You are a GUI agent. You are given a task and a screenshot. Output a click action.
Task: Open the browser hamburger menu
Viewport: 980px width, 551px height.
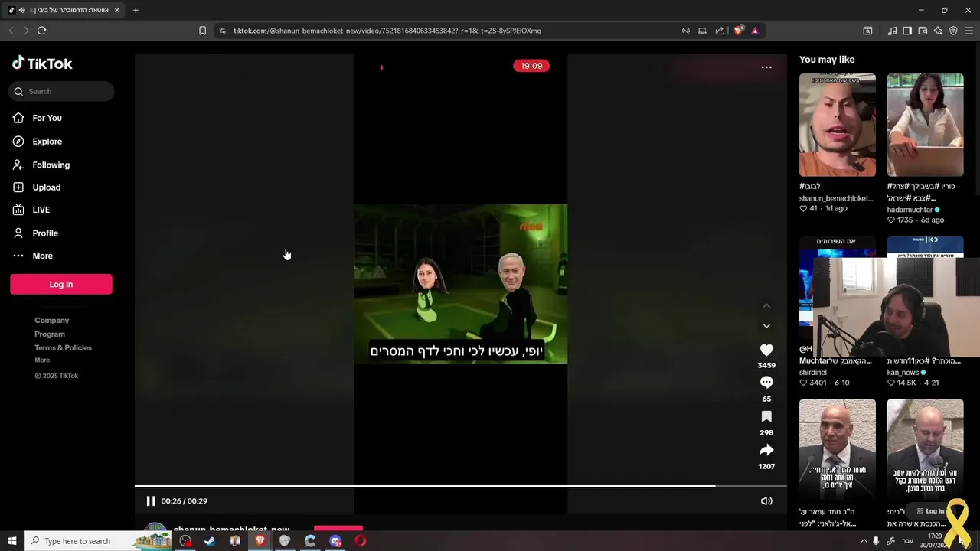(x=969, y=31)
